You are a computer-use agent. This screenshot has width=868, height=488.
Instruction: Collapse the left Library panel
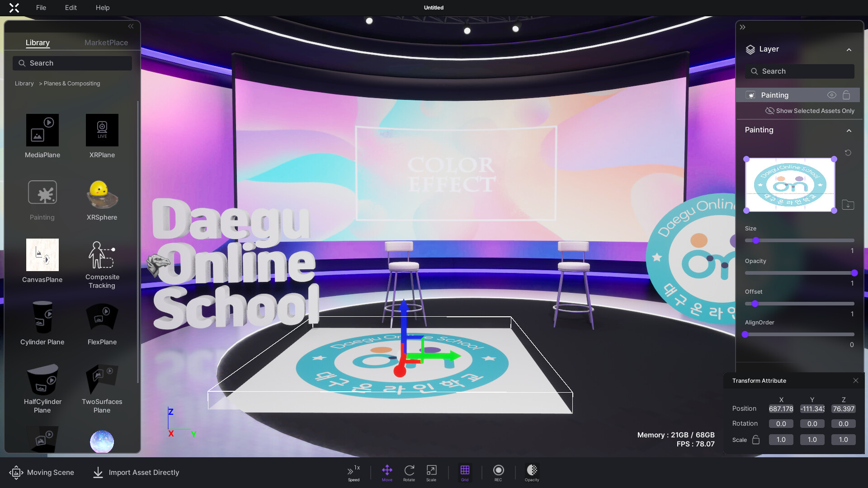pyautogui.click(x=131, y=26)
